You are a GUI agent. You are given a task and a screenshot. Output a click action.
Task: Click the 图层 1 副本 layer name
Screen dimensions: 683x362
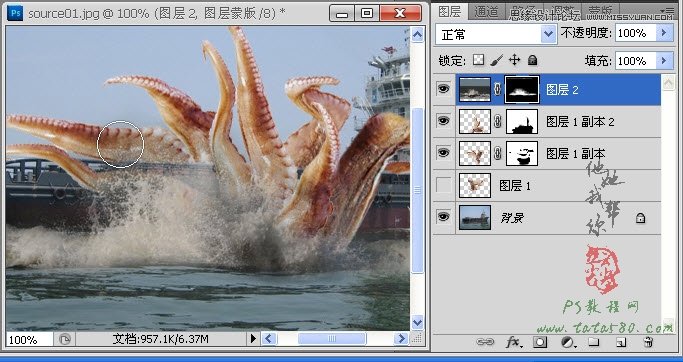[575, 153]
